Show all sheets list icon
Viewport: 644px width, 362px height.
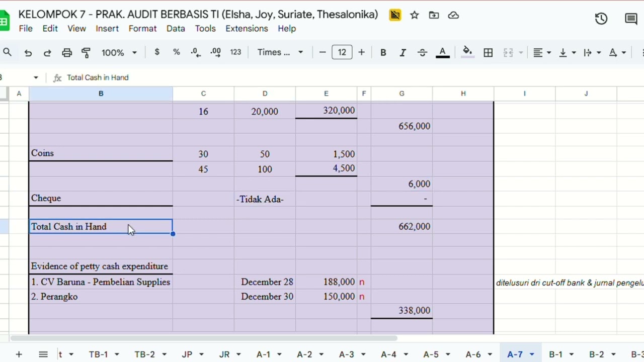[43, 354]
